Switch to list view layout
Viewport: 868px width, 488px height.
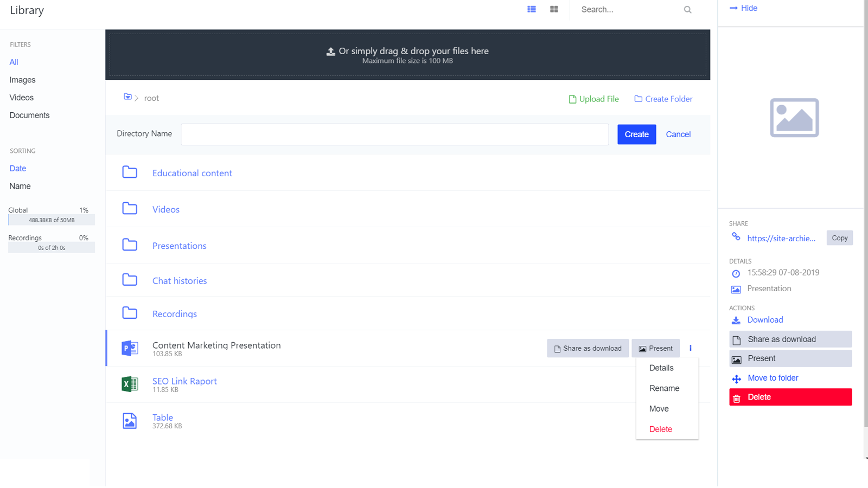tap(531, 9)
